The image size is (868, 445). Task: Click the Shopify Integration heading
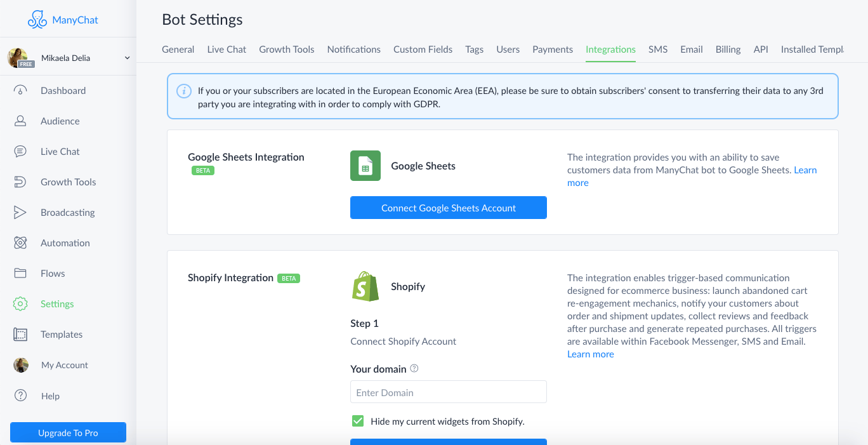pyautogui.click(x=230, y=277)
